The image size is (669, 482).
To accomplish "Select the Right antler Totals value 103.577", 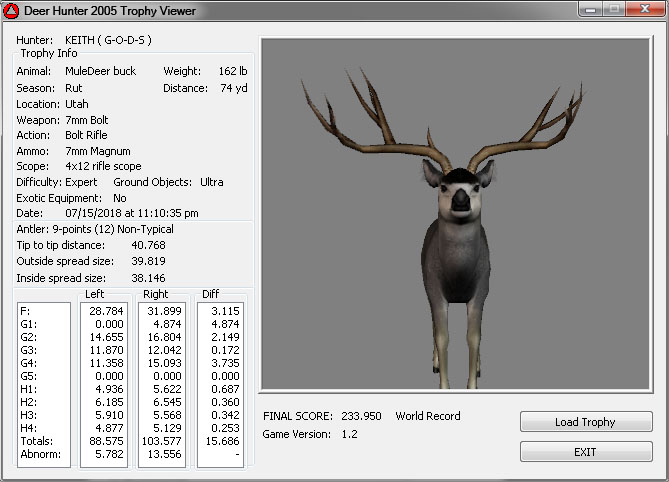I will coord(163,441).
